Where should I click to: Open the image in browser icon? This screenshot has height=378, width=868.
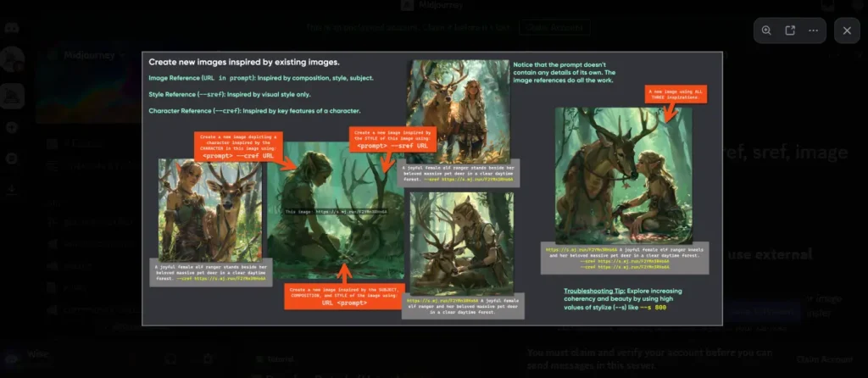pos(790,31)
